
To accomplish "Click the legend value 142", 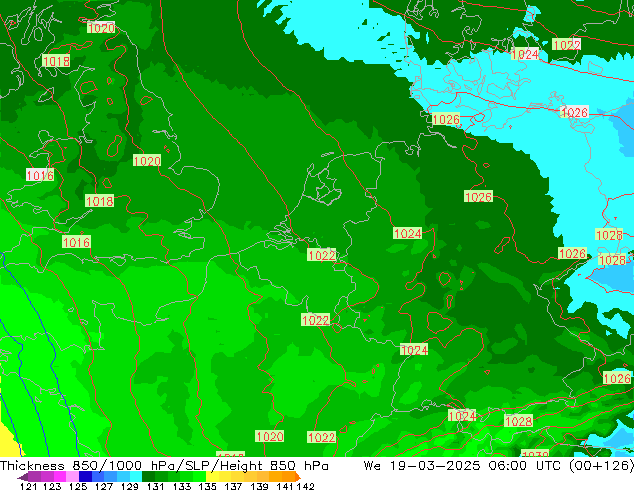I will 305,486.
